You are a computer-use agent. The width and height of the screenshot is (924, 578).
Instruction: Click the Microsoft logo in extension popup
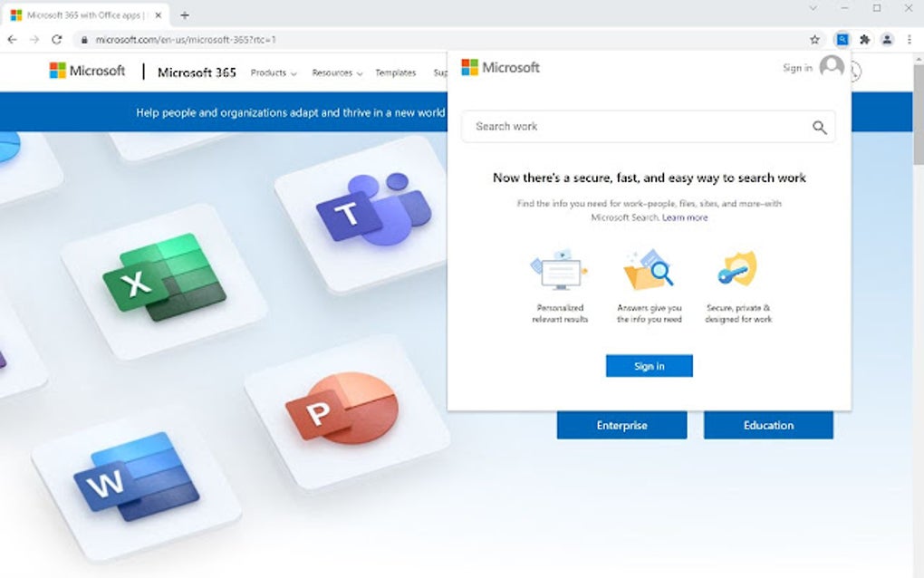pos(500,67)
